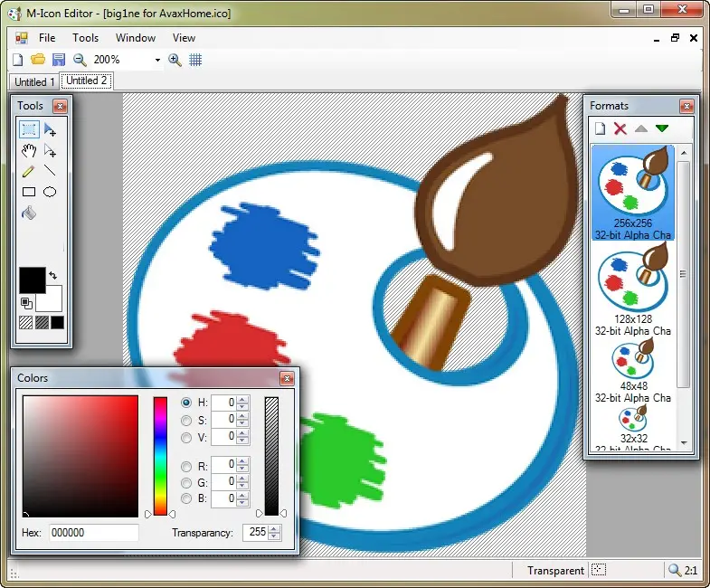The height and width of the screenshot is (588, 710).
Task: Increase the R value stepper
Action: (242, 461)
